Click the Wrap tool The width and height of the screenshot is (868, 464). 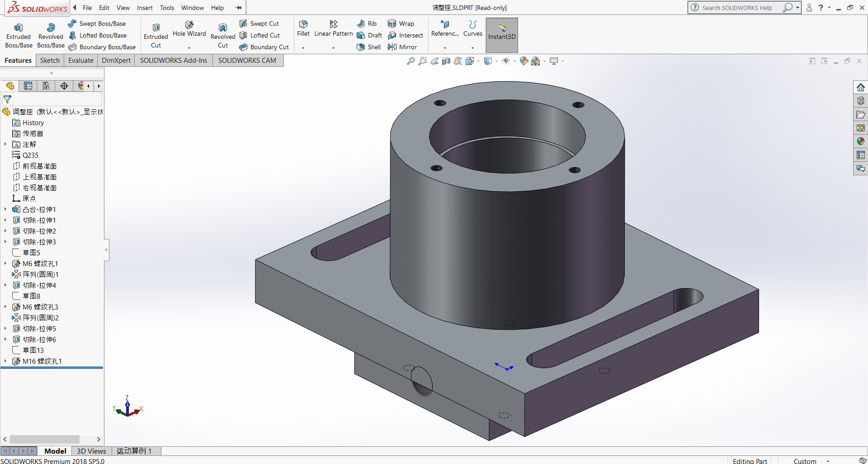pyautogui.click(x=401, y=23)
